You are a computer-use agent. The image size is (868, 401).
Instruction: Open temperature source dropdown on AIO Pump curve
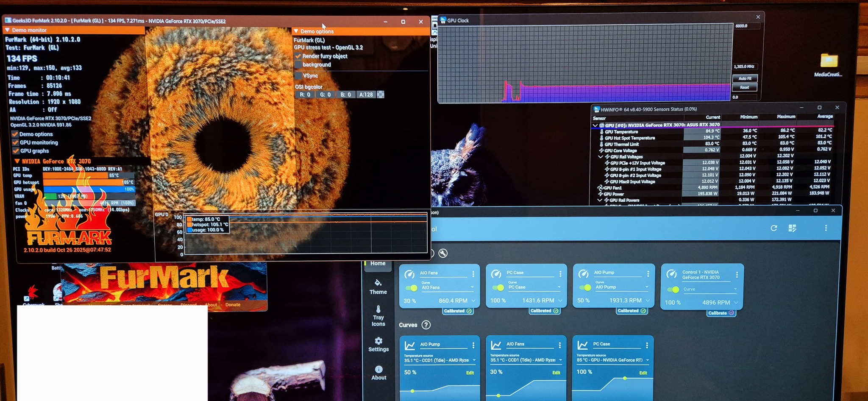point(440,360)
